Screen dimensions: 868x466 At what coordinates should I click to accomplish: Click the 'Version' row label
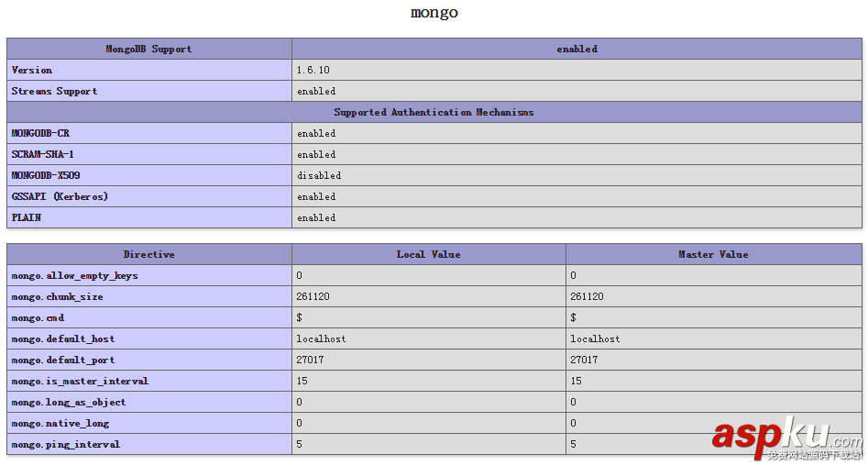point(31,70)
